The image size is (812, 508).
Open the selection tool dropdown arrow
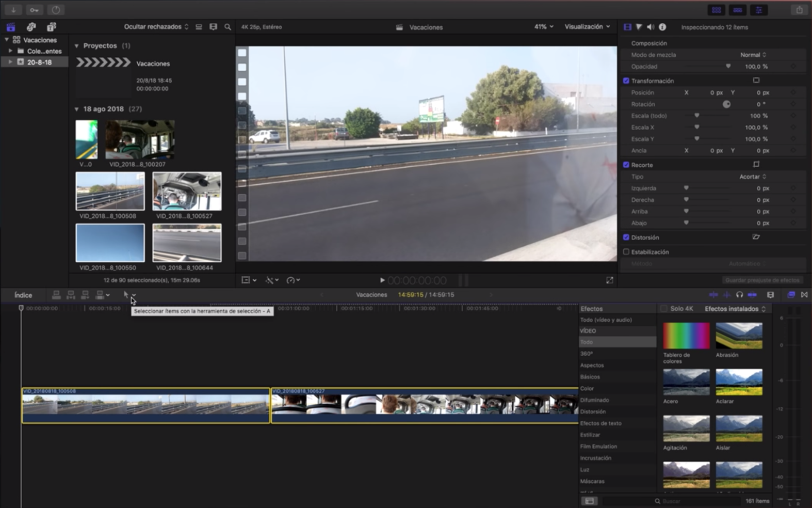tap(134, 295)
